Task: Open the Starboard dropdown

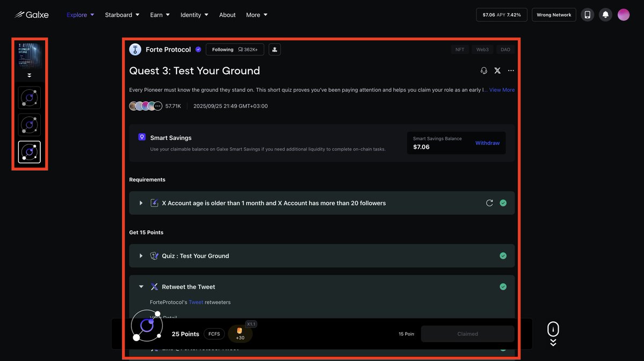Action: (122, 15)
